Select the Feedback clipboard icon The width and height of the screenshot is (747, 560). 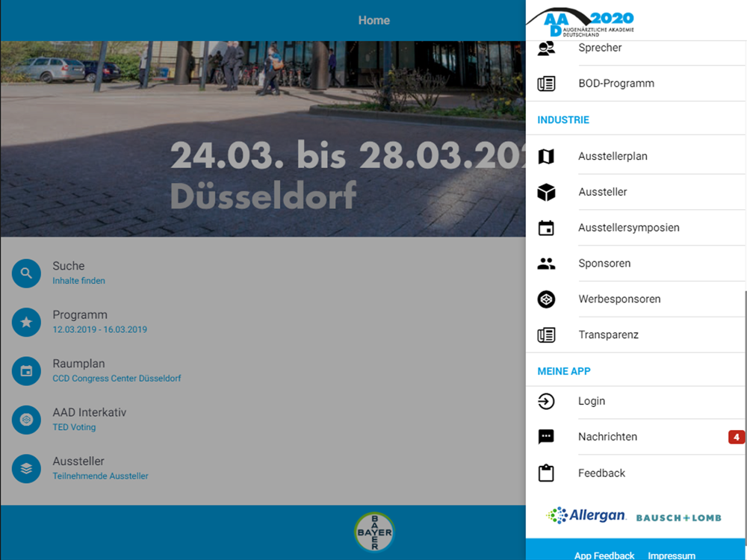546,473
